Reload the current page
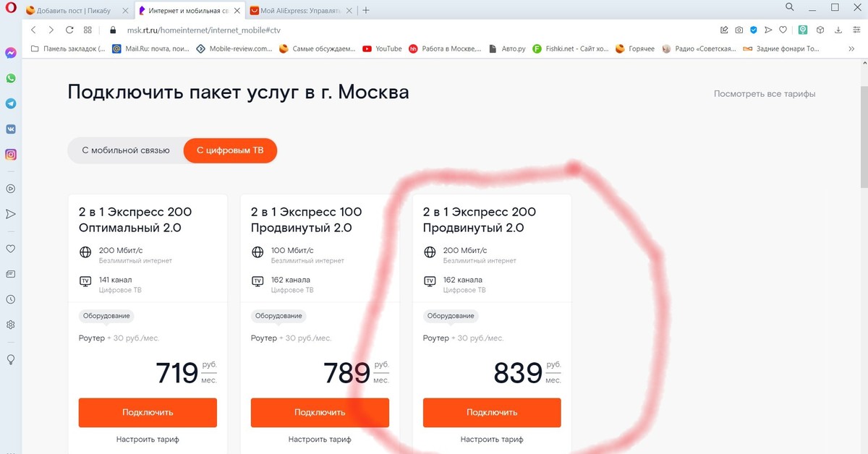868x454 pixels. click(x=69, y=30)
